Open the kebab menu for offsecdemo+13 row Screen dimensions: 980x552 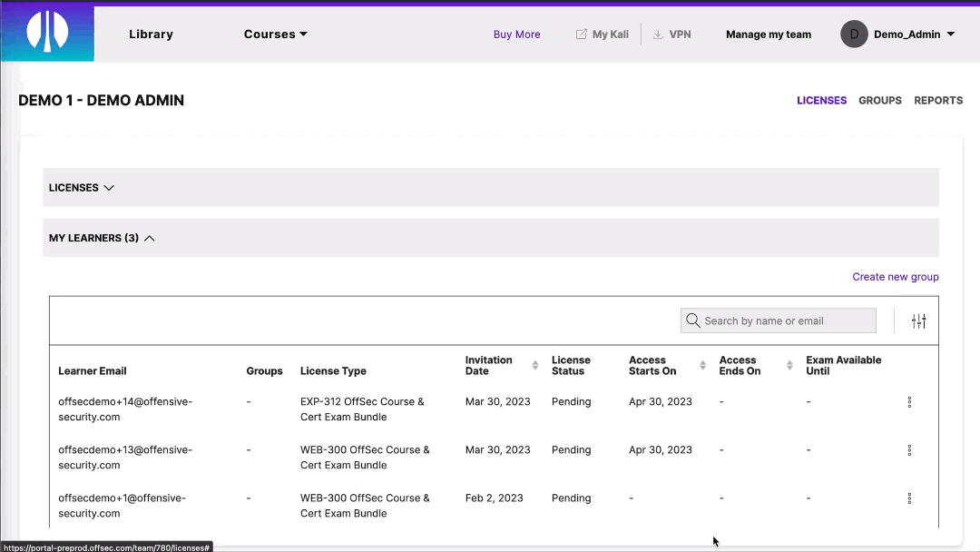(x=909, y=449)
